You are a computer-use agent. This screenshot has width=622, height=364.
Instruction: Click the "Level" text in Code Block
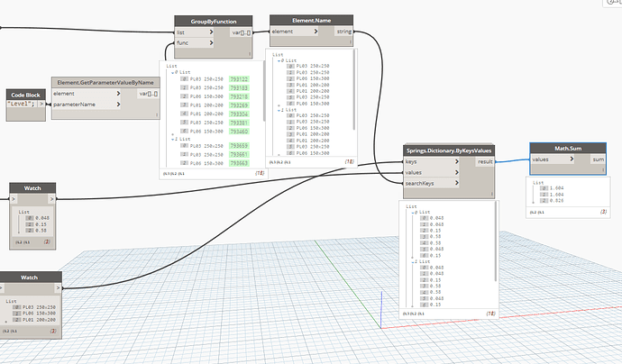pos(20,105)
